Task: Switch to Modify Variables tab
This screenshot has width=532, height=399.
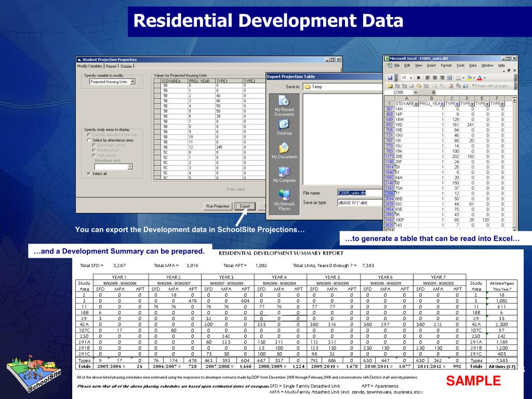Action: tap(90, 66)
